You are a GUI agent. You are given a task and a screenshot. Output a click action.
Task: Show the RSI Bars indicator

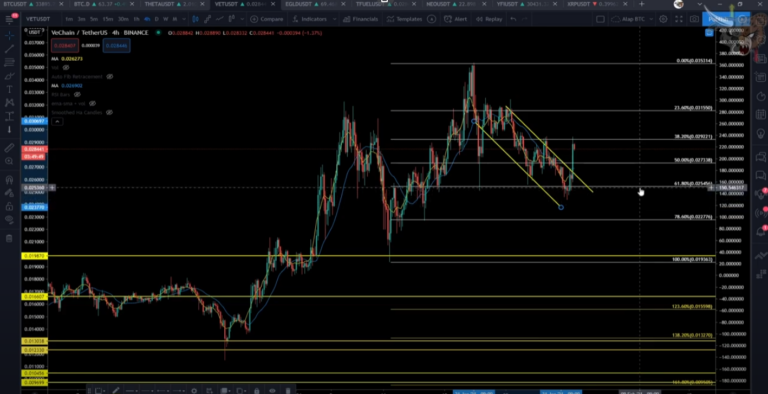(x=77, y=94)
